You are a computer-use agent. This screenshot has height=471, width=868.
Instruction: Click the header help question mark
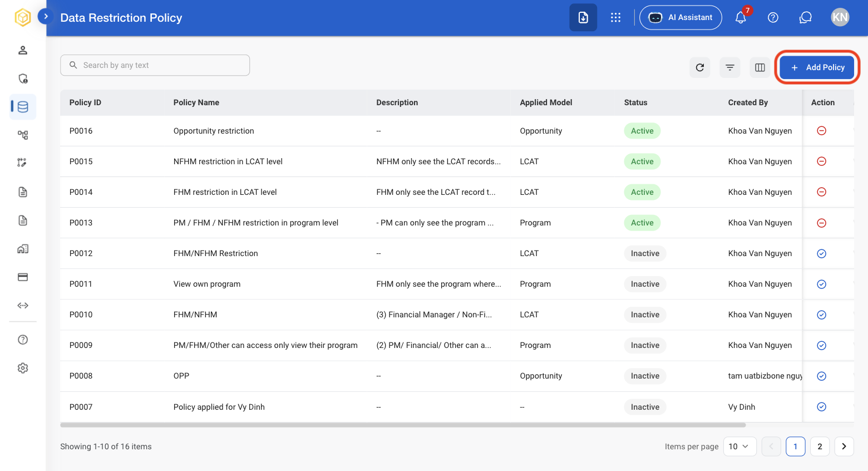click(x=773, y=17)
